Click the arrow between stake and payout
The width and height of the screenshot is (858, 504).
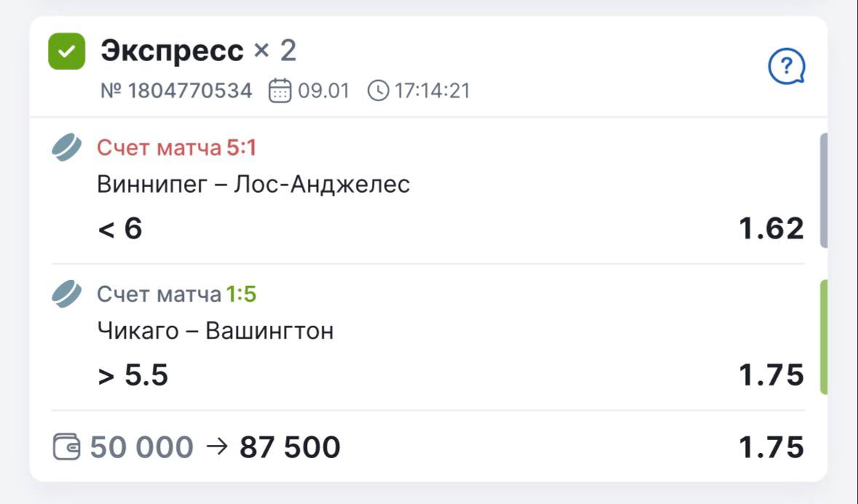216,447
